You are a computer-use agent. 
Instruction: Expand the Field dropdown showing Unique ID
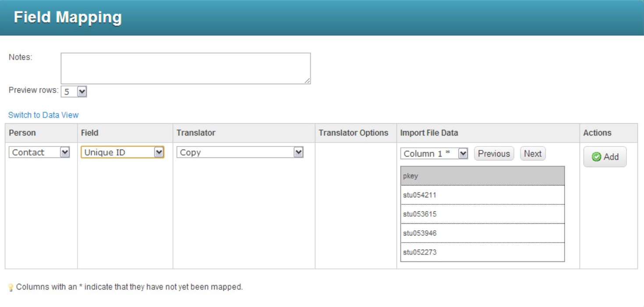tap(122, 152)
